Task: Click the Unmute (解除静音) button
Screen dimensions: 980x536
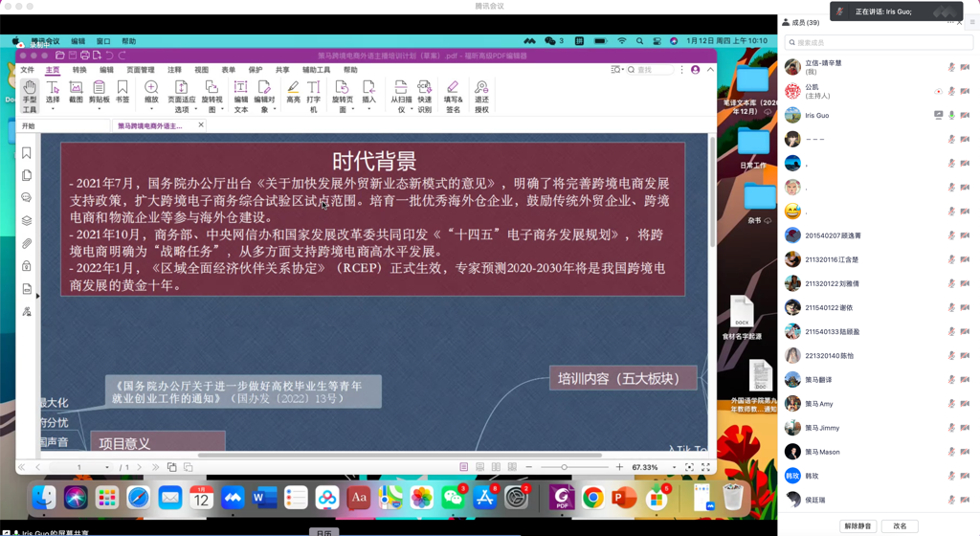Action: click(858, 525)
